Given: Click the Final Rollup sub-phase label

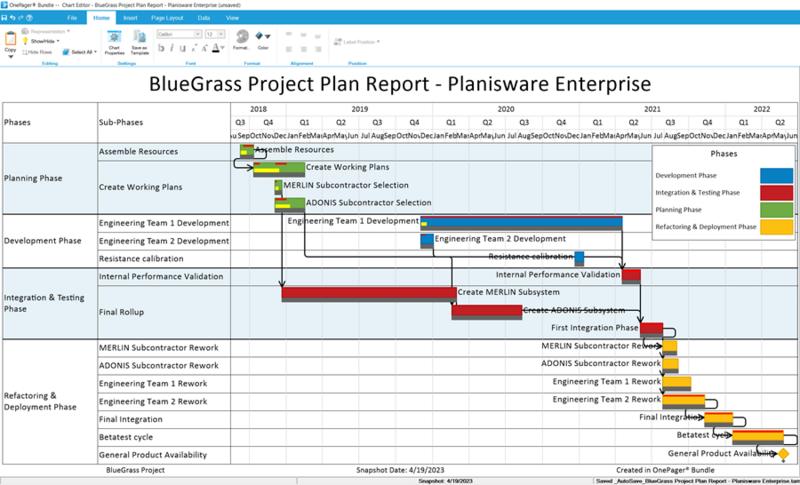Looking at the screenshot, I should 121,312.
